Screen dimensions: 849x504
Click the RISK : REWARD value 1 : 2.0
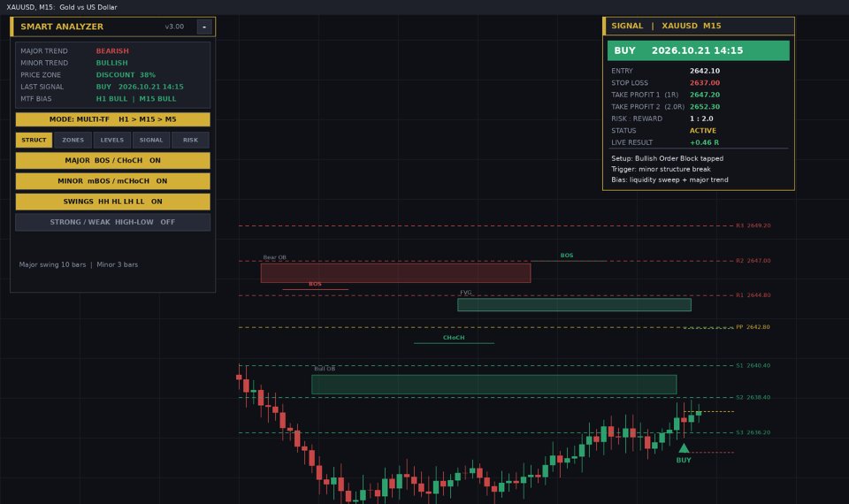tap(701, 118)
